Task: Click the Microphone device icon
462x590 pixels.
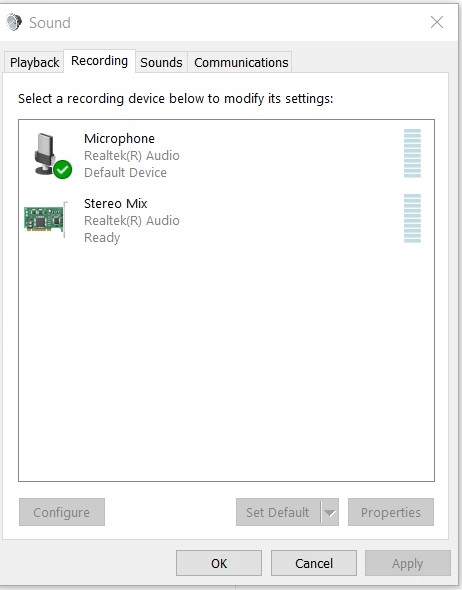Action: pos(47,154)
